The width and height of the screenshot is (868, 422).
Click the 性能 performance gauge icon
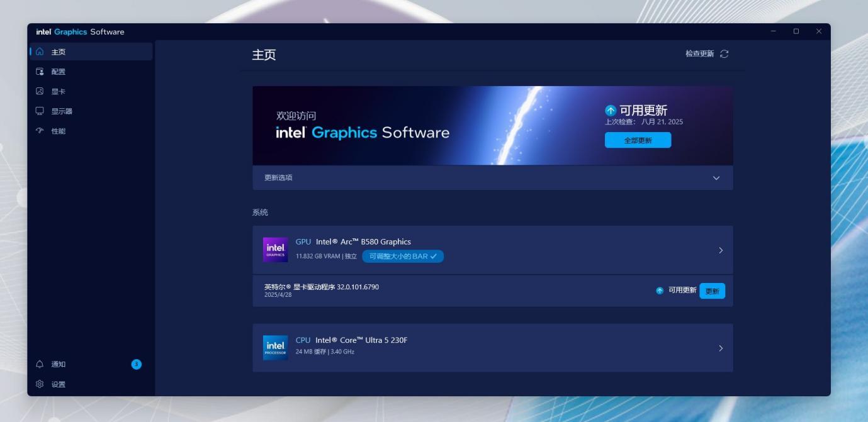click(40, 131)
